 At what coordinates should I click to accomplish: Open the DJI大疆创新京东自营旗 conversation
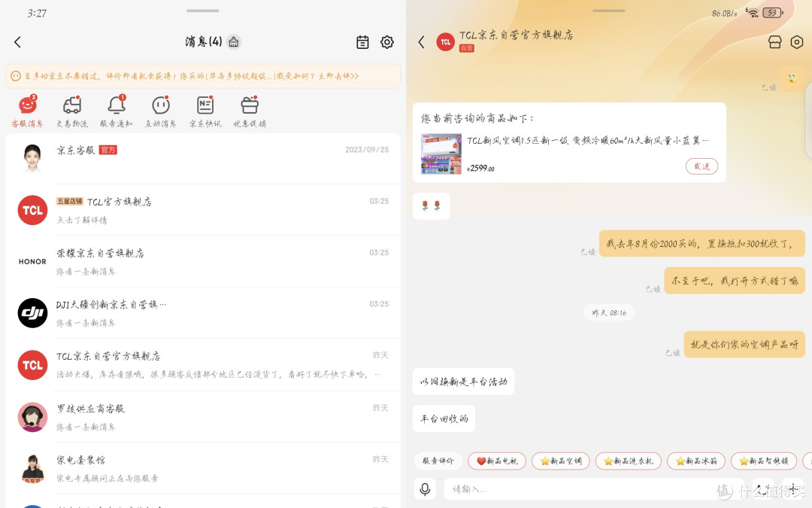pos(203,312)
